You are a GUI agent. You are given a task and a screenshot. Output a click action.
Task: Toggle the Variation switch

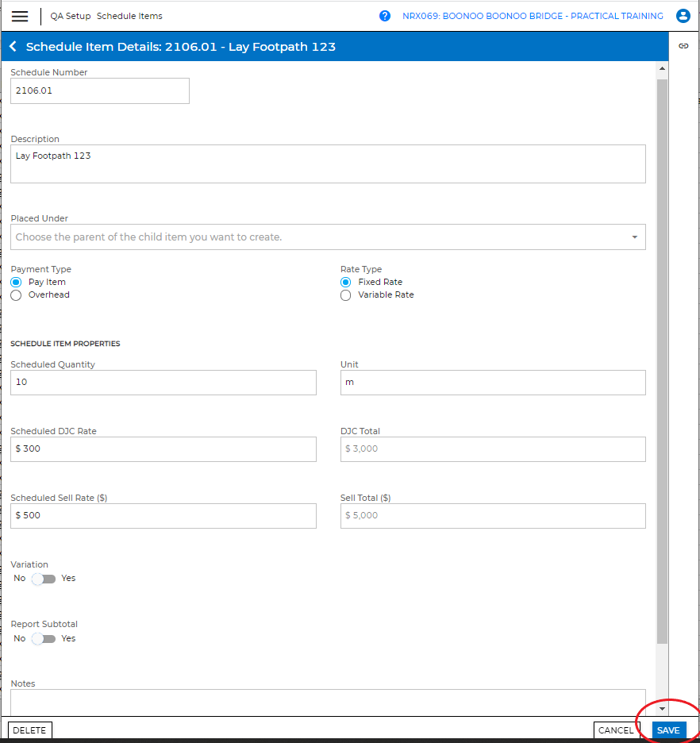pos(44,579)
